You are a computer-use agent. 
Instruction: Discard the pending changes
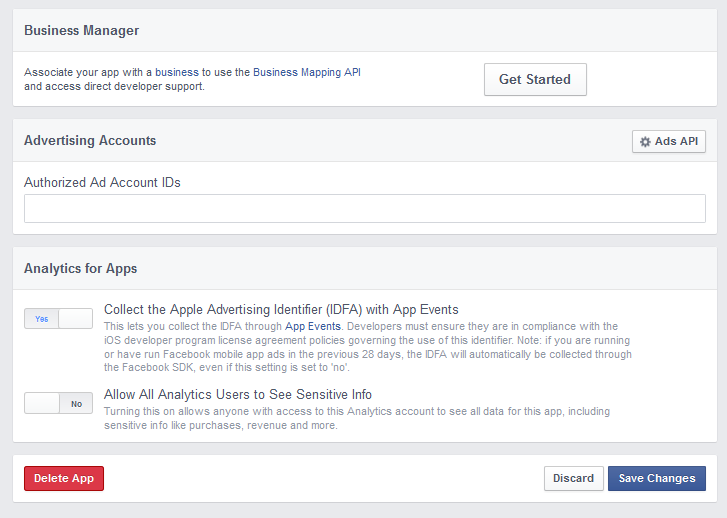pos(574,478)
